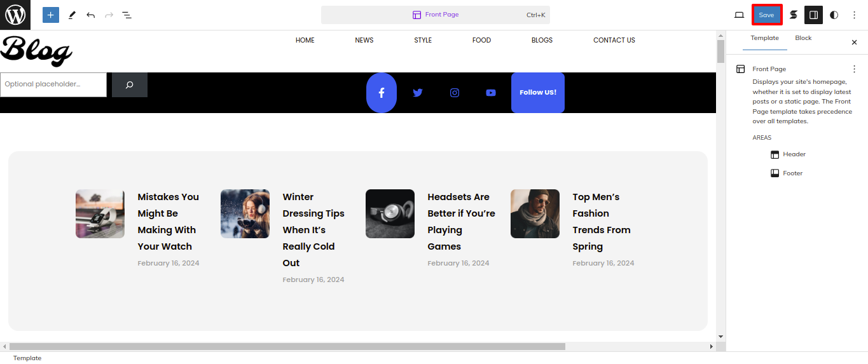Toggle the Settings sidebar panel
The width and height of the screenshot is (868, 364).
[813, 15]
